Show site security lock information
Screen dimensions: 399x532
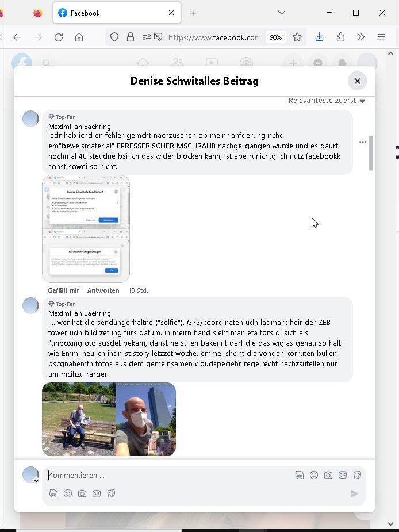click(131, 37)
